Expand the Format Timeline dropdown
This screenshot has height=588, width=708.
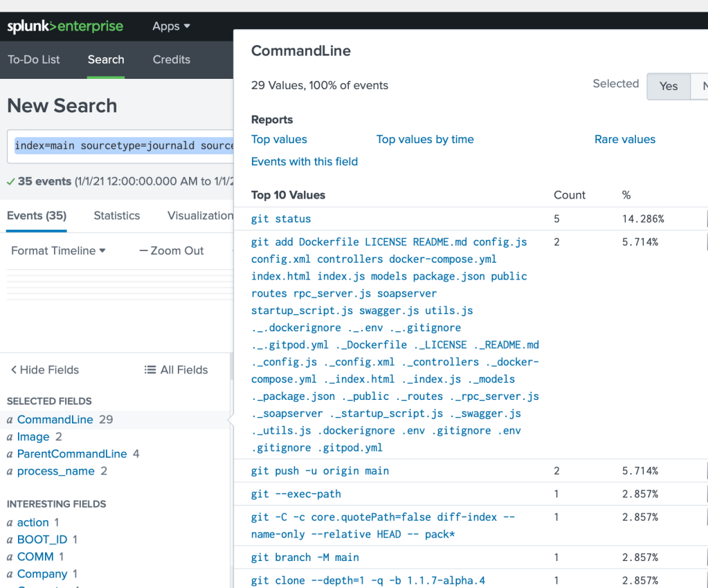58,250
